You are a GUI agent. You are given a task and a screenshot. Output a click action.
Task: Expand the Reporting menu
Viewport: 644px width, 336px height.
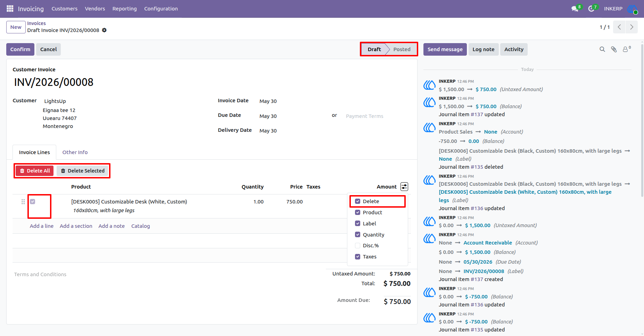point(124,9)
